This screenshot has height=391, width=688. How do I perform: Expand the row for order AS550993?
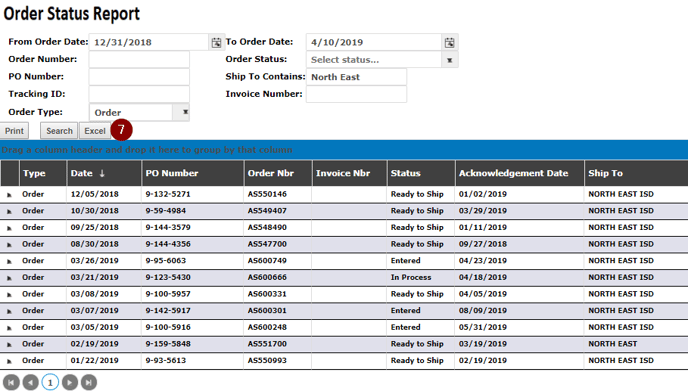pyautogui.click(x=9, y=362)
